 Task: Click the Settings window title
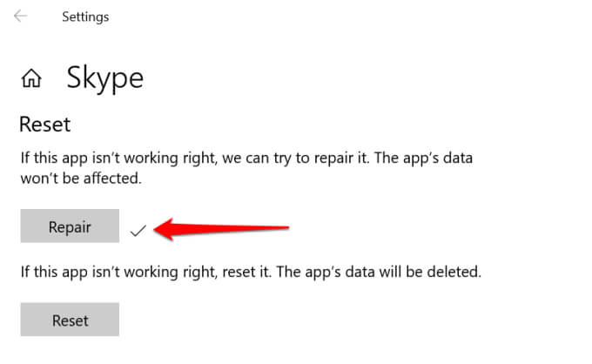pyautogui.click(x=85, y=17)
